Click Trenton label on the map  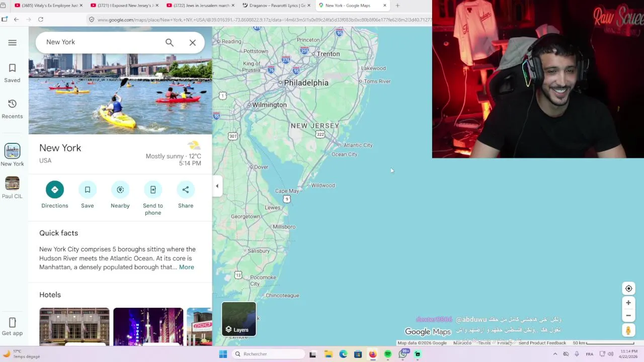point(328,54)
